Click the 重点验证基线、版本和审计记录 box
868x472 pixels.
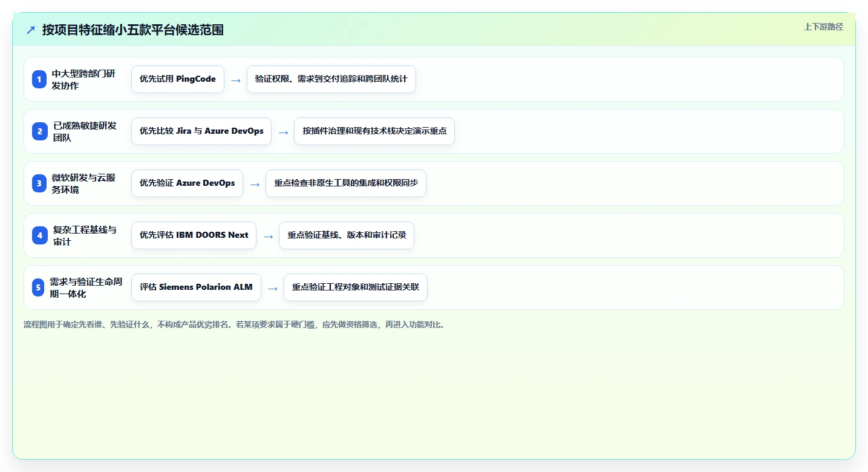(x=347, y=235)
